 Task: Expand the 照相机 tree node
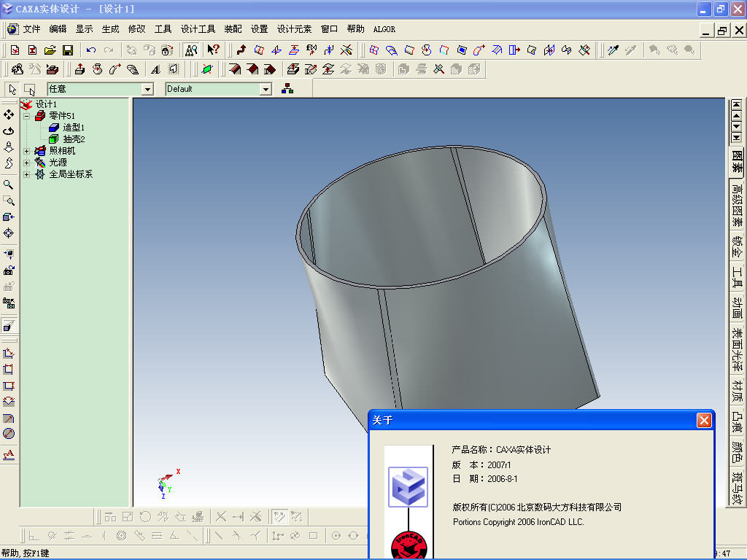coord(27,151)
